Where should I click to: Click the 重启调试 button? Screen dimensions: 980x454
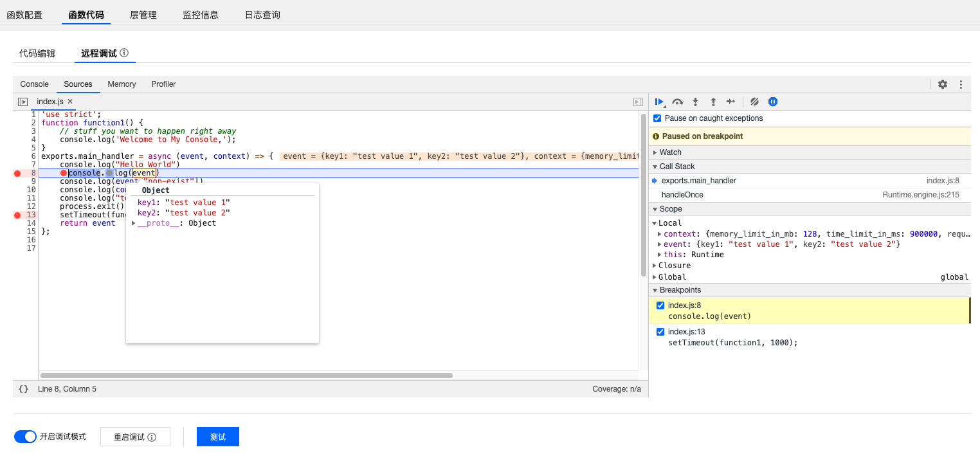[136, 437]
